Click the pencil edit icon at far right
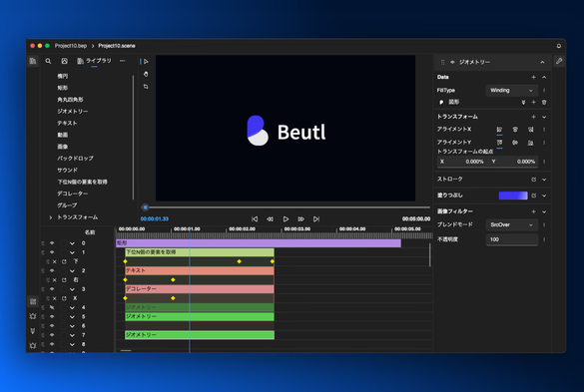This screenshot has width=584, height=392. point(559,61)
